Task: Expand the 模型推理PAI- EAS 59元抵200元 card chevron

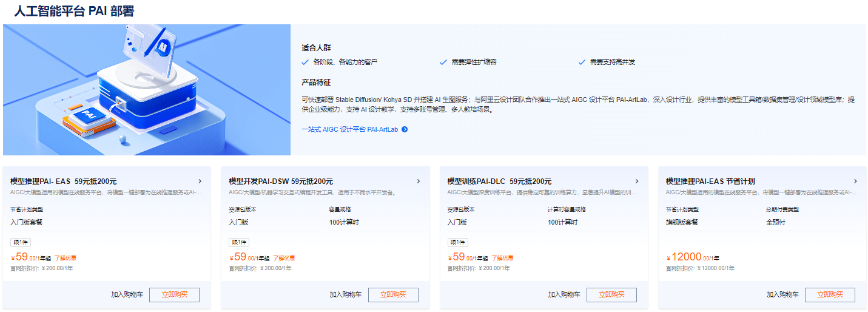Action: [x=200, y=181]
